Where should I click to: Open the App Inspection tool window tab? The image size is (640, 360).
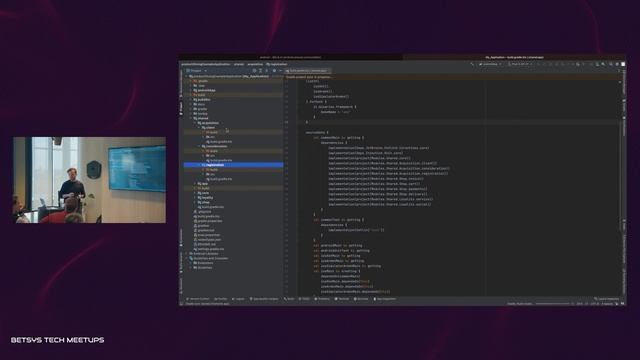384,299
